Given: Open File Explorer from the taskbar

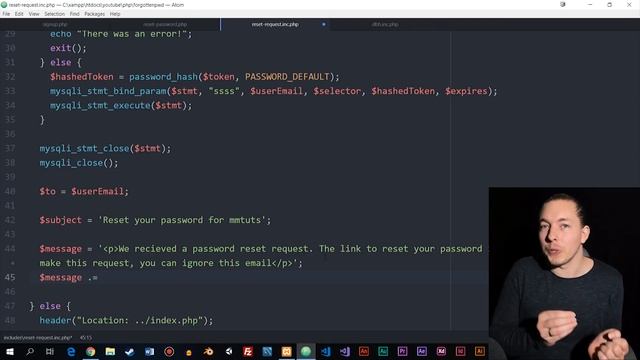Looking at the screenshot, I should tap(110, 351).
